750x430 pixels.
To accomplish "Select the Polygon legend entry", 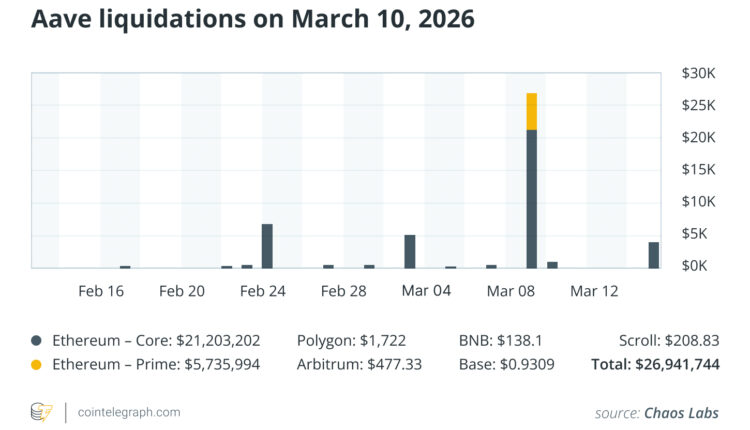I will click(351, 341).
